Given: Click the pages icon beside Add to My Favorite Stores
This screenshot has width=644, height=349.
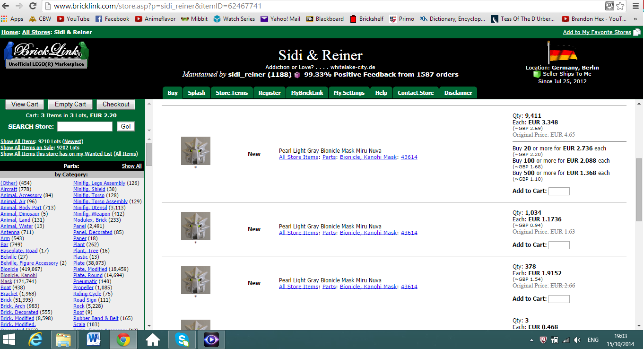Looking at the screenshot, I should tap(637, 32).
